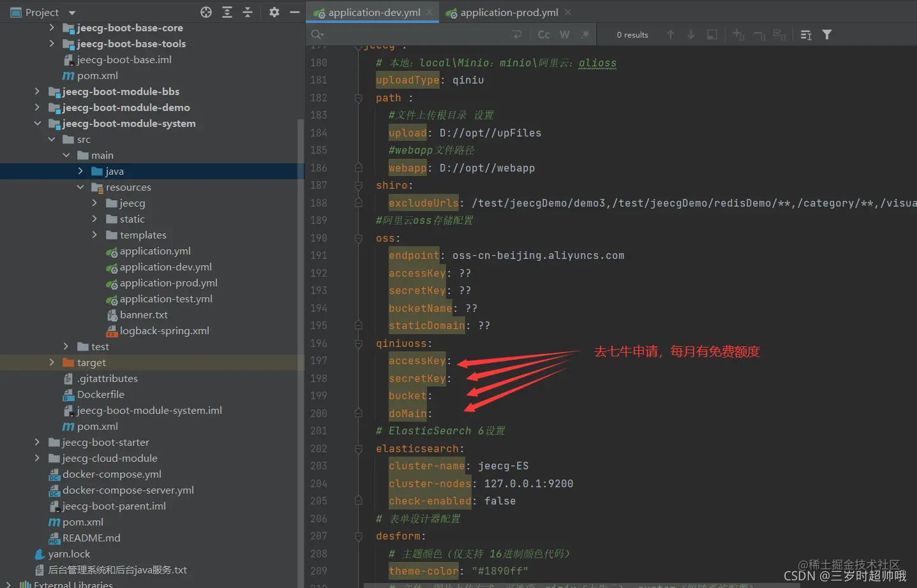
Task: Add selection for next occurrence
Action: (738, 34)
